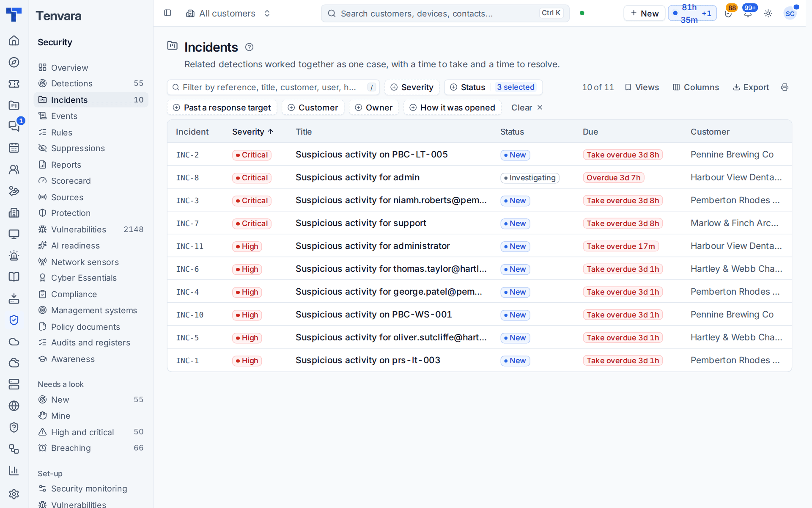The image size is (812, 508).
Task: Click the global search field
Action: tap(445, 14)
